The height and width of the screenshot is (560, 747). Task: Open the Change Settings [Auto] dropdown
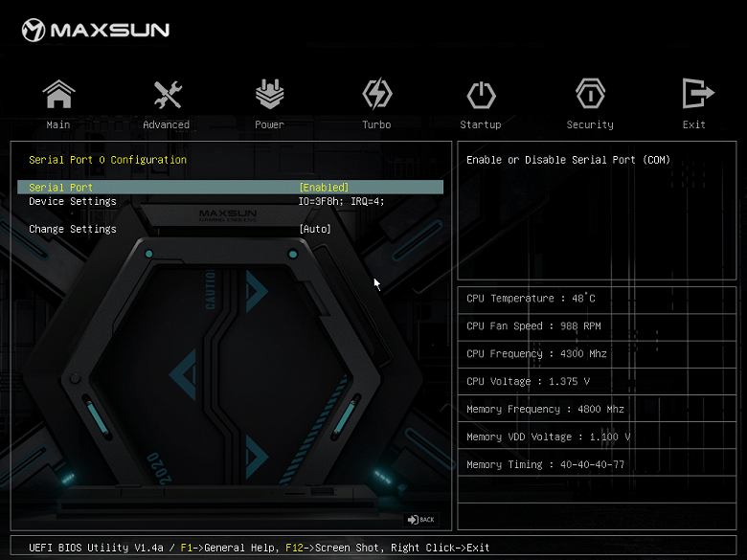(x=315, y=229)
